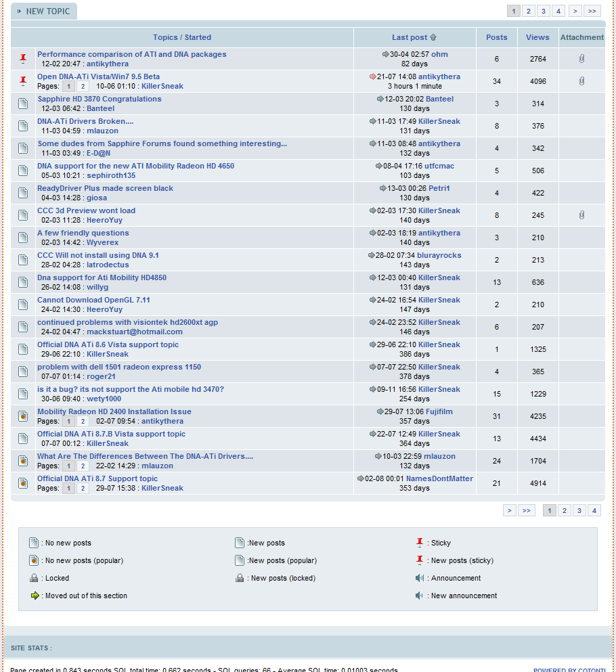
Task: Click the sort arrow icon next to Last post header
Action: pos(433,38)
